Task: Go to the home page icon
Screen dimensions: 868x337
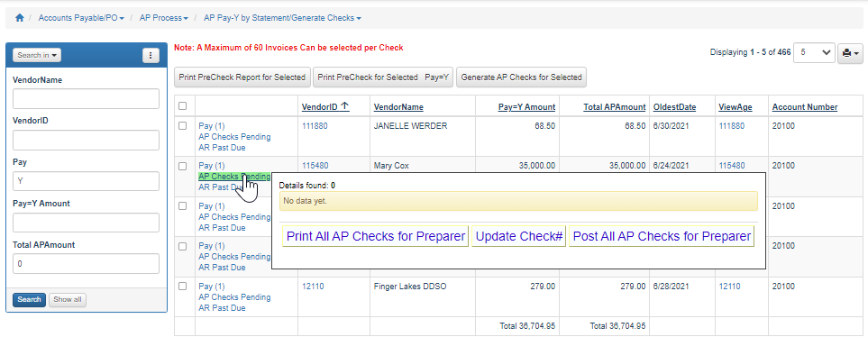Action: pyautogui.click(x=19, y=18)
